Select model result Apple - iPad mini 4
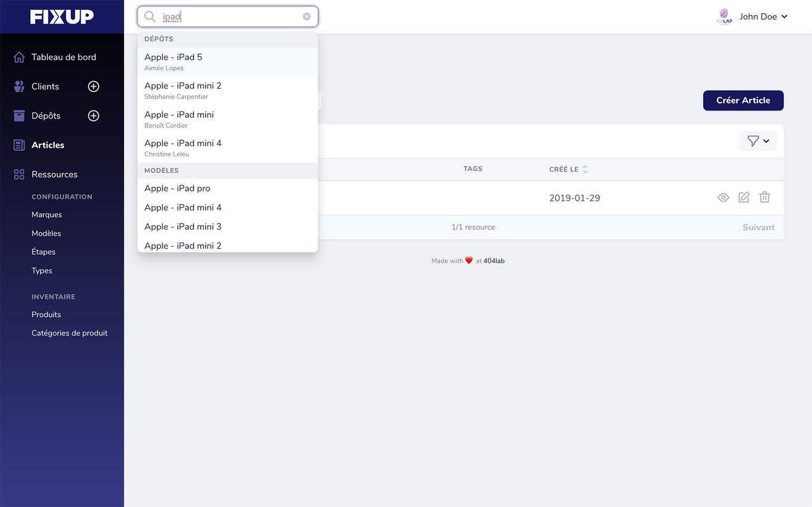Viewport: 812px width, 507px height. (x=228, y=207)
